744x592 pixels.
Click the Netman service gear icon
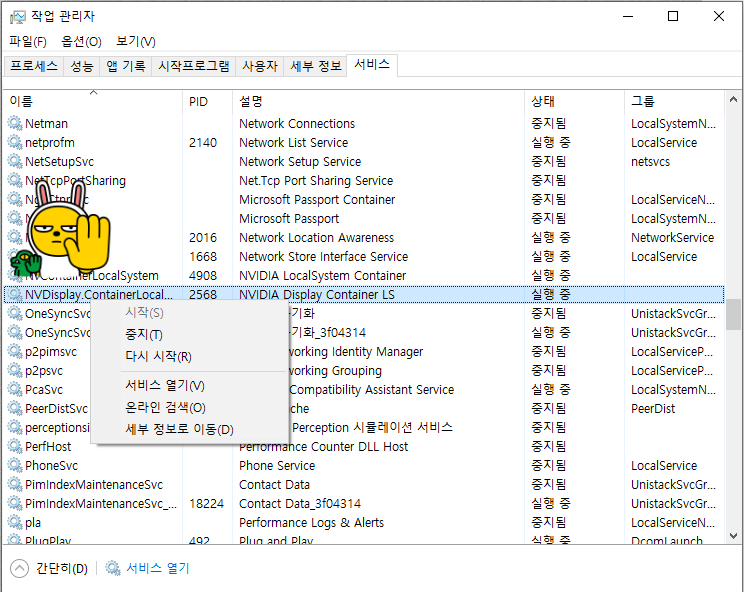(15, 123)
